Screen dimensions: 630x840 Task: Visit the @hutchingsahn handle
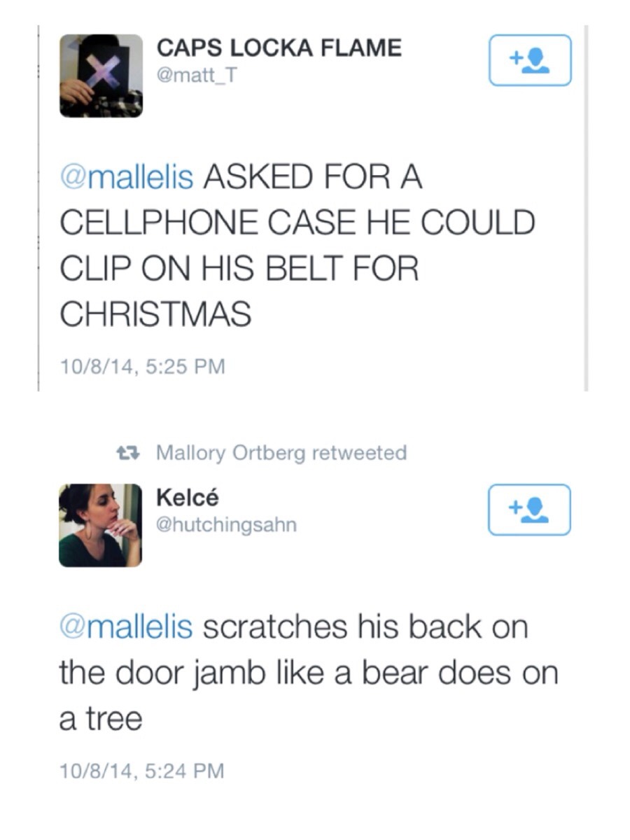(227, 524)
